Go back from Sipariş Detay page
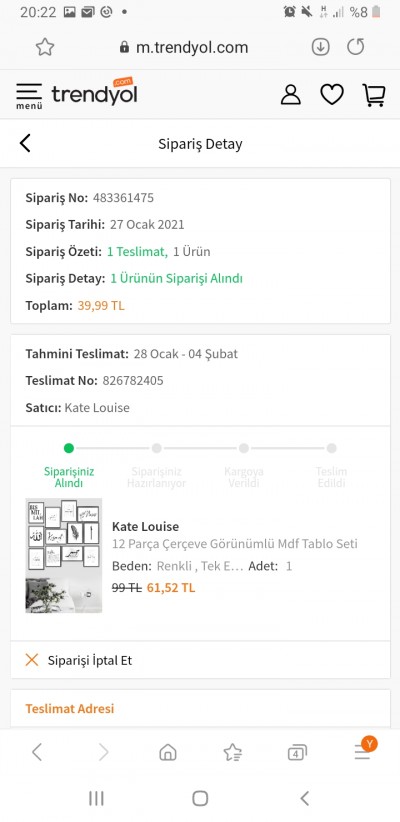The height and width of the screenshot is (822, 400). point(25,143)
